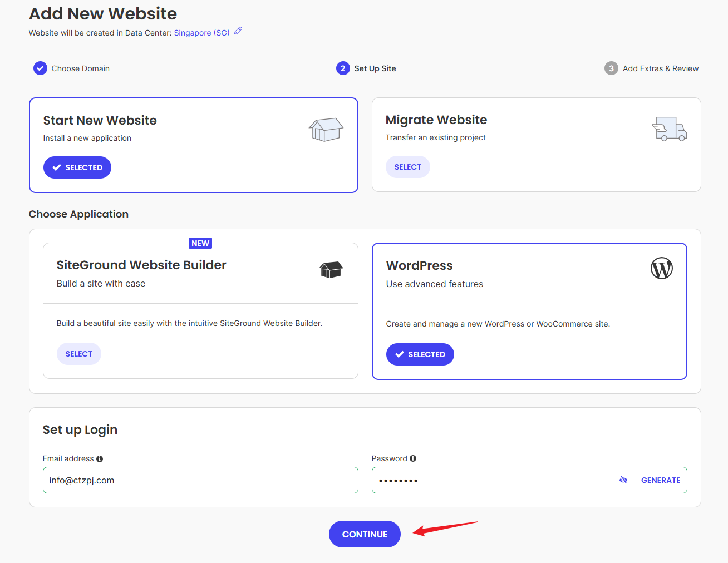
Task: Generate a new password
Action: (x=661, y=480)
